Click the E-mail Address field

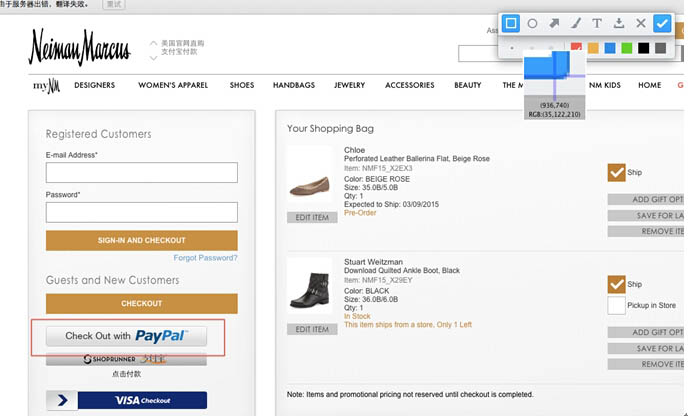141,173
